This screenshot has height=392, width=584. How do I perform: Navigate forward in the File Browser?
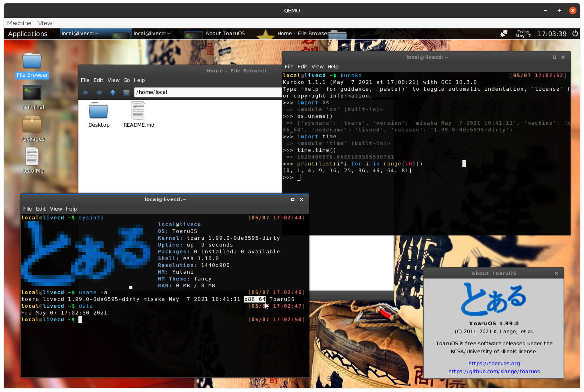tap(99, 92)
